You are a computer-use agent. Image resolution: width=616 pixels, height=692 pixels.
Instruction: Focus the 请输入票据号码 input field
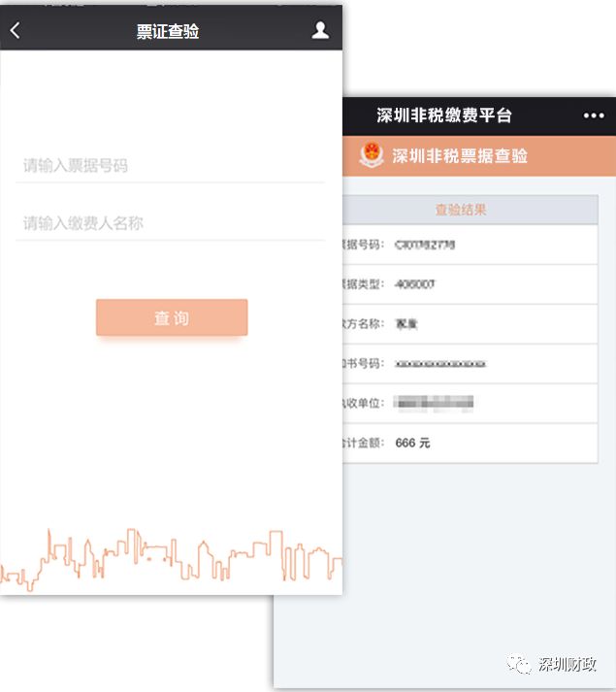point(171,166)
